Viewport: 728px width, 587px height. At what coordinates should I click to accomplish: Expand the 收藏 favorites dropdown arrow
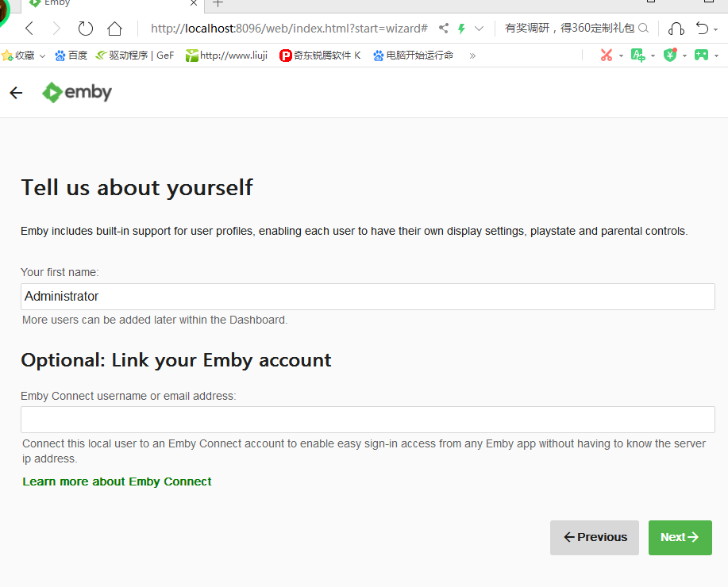(42, 56)
